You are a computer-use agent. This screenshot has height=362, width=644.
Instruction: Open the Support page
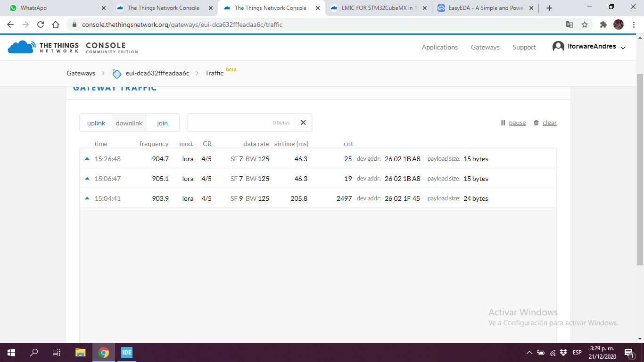pos(524,47)
